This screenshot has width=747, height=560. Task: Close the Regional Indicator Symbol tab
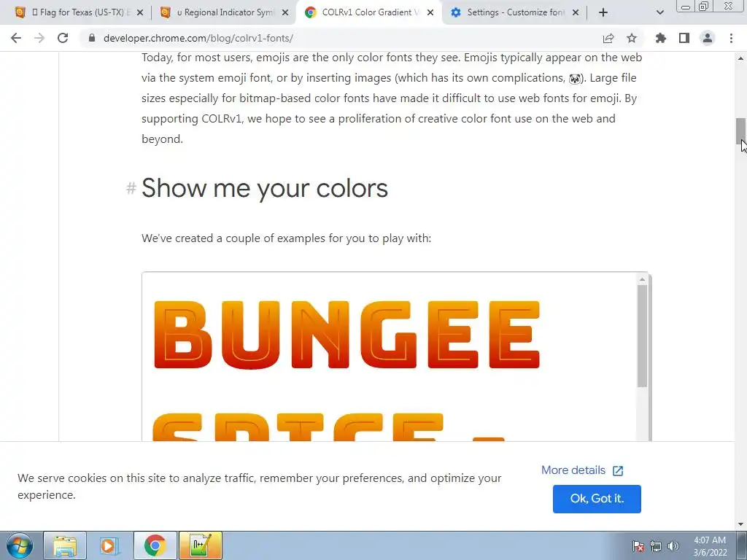point(285,12)
